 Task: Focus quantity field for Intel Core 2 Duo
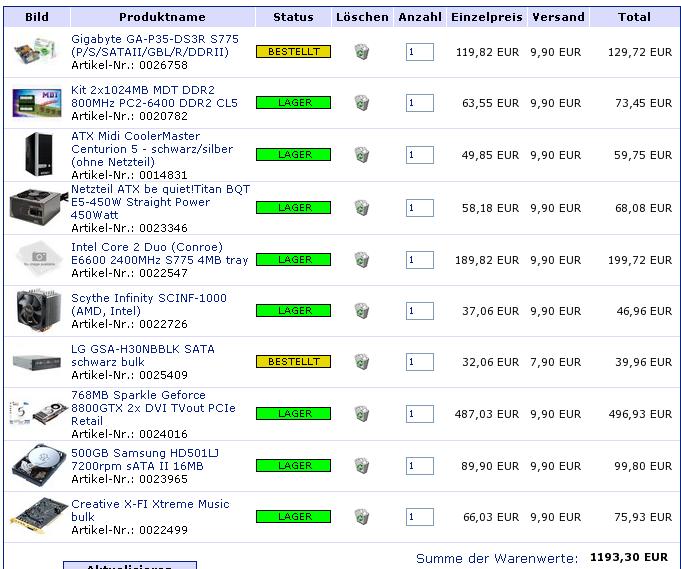[x=420, y=260]
